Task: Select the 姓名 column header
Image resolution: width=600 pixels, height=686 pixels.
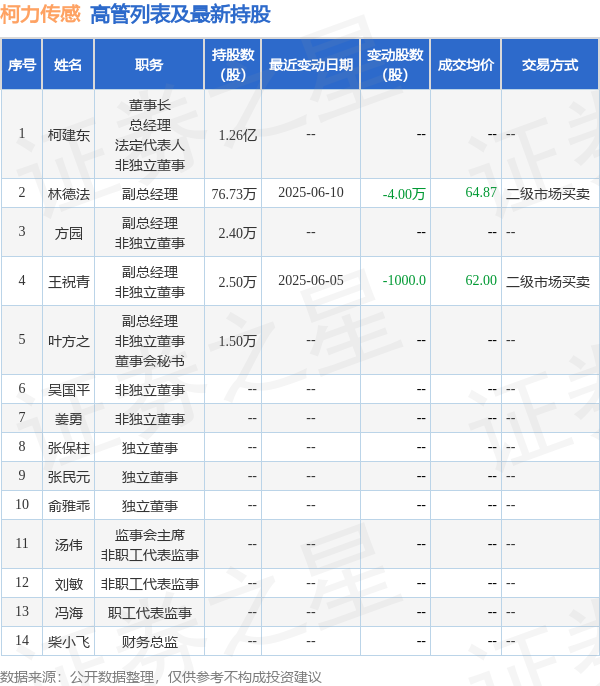Action: (x=68, y=65)
